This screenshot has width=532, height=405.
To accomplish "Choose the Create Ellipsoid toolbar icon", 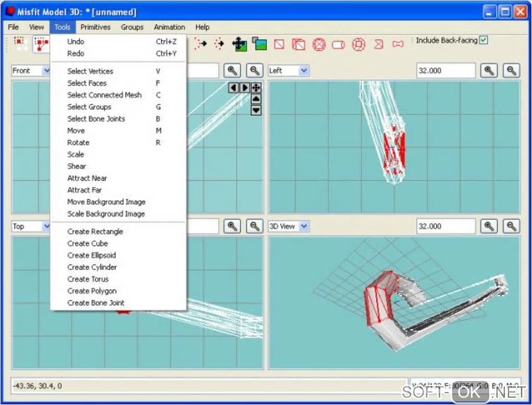I will coord(319,44).
